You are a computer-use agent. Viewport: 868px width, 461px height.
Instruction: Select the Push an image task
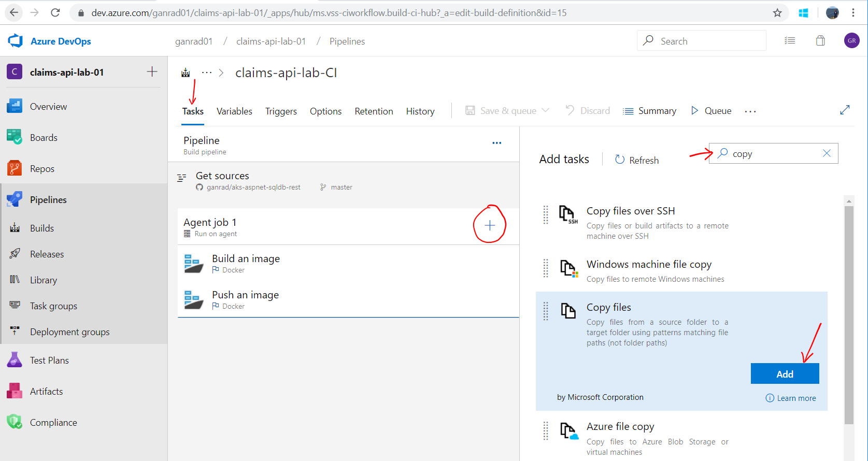(x=348, y=299)
